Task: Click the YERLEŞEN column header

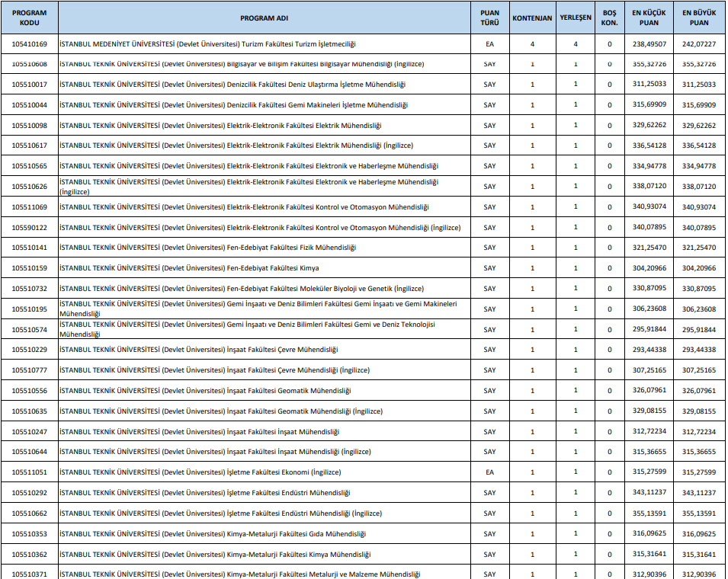Action: pyautogui.click(x=576, y=18)
